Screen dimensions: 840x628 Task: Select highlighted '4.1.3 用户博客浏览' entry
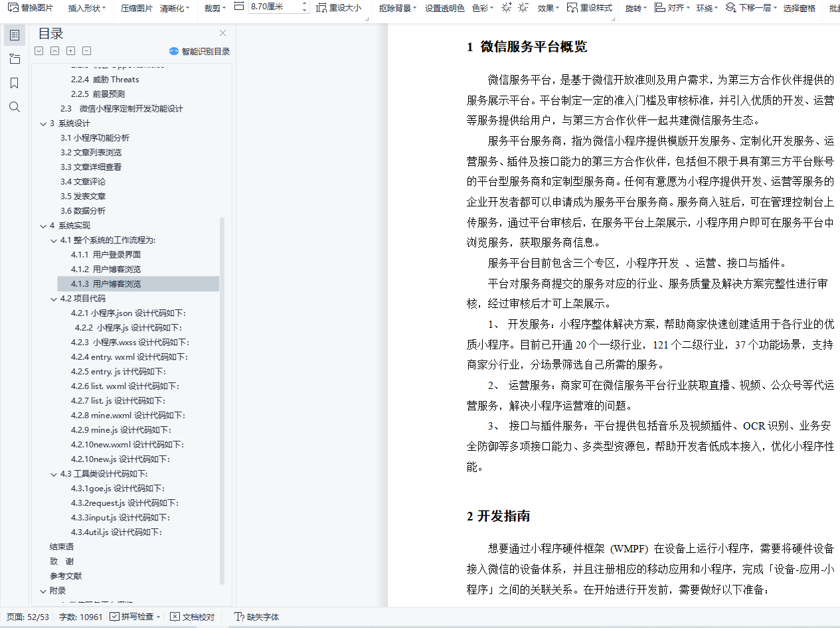[138, 284]
